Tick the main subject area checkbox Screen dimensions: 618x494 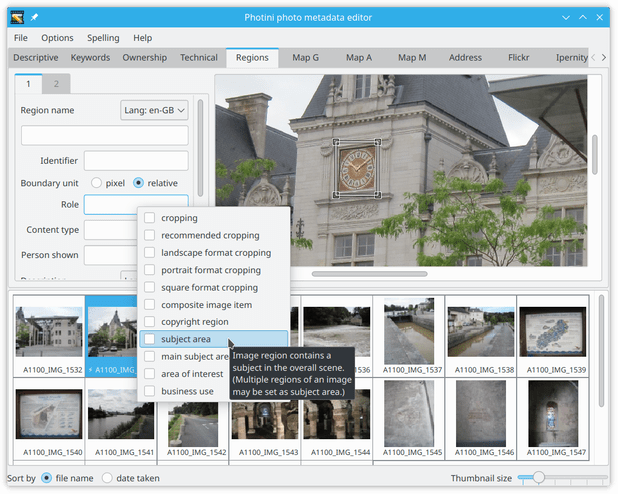click(149, 356)
